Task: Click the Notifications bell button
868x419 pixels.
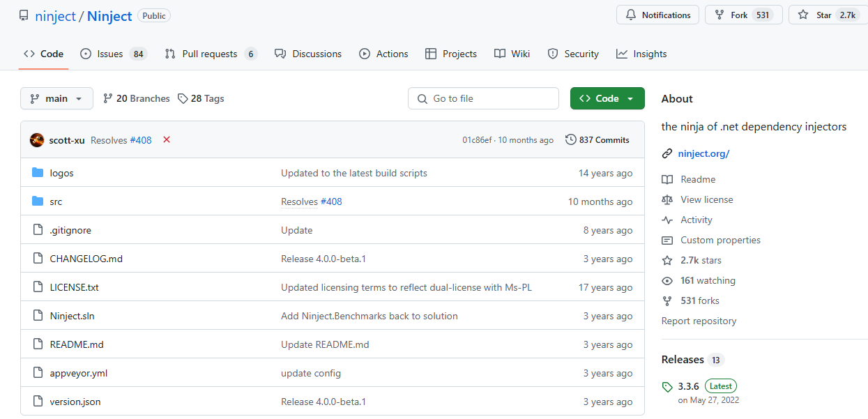Action: tap(657, 15)
